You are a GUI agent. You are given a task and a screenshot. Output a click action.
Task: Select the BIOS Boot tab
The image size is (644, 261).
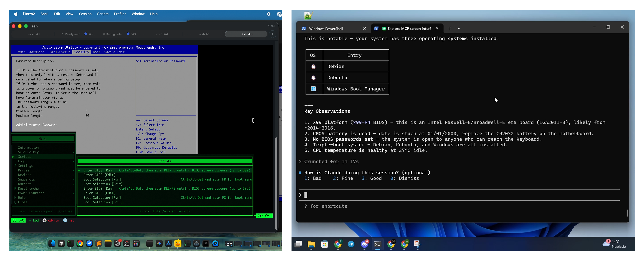(x=96, y=52)
